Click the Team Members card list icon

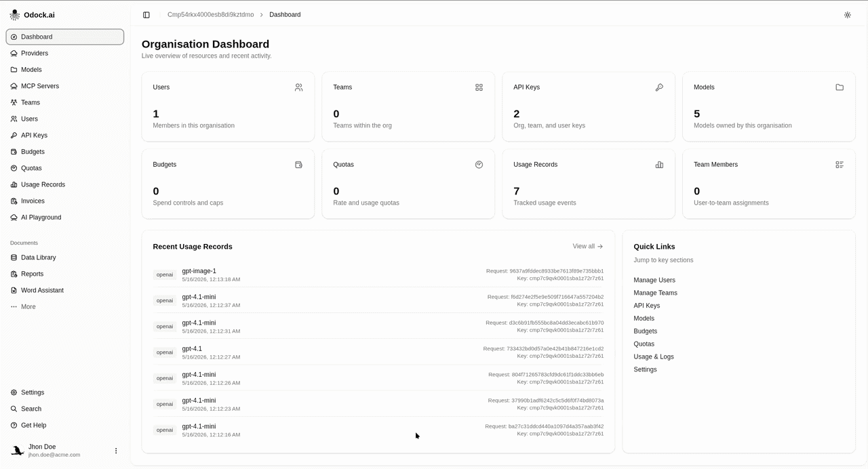(840, 165)
